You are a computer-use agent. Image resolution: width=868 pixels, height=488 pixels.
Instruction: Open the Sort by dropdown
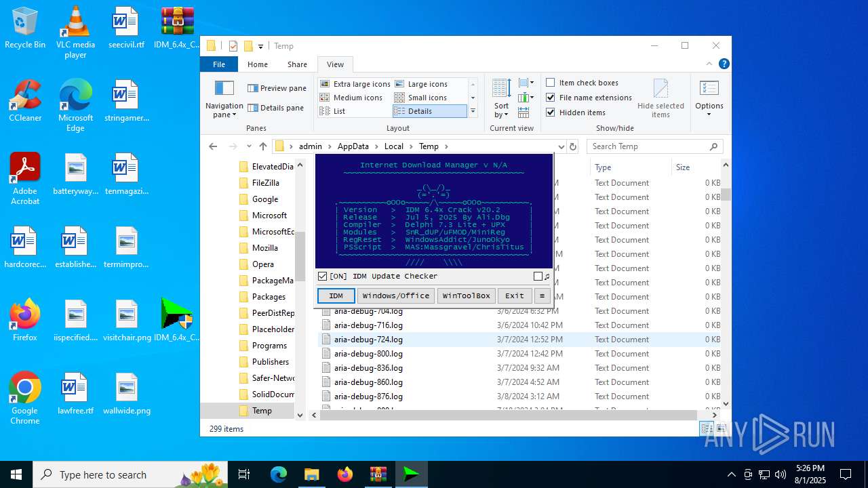pos(502,98)
